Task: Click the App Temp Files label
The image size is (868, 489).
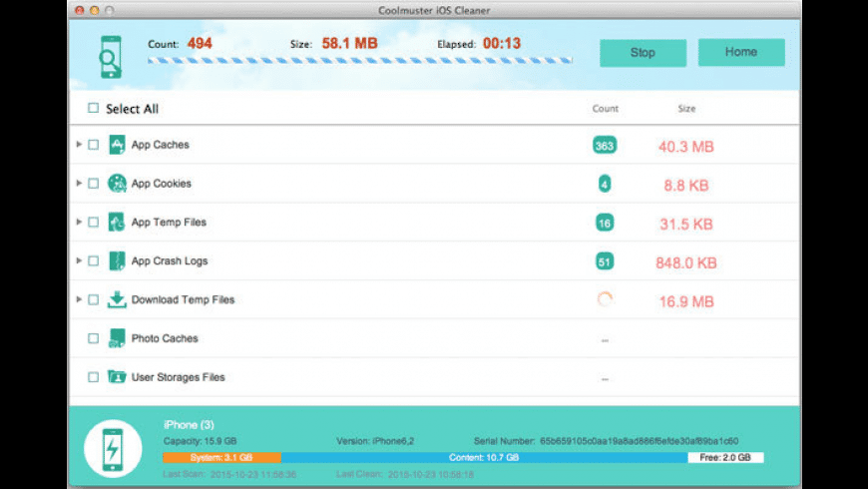Action: tap(169, 223)
